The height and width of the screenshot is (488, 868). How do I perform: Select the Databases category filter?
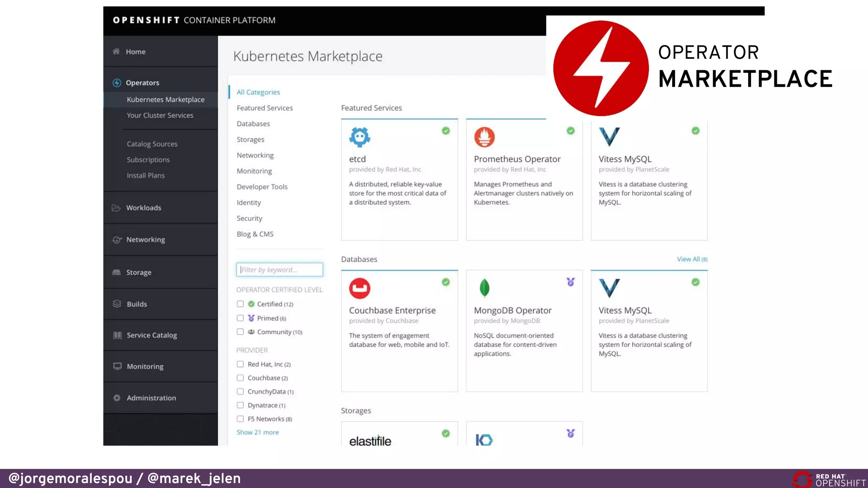pyautogui.click(x=253, y=124)
